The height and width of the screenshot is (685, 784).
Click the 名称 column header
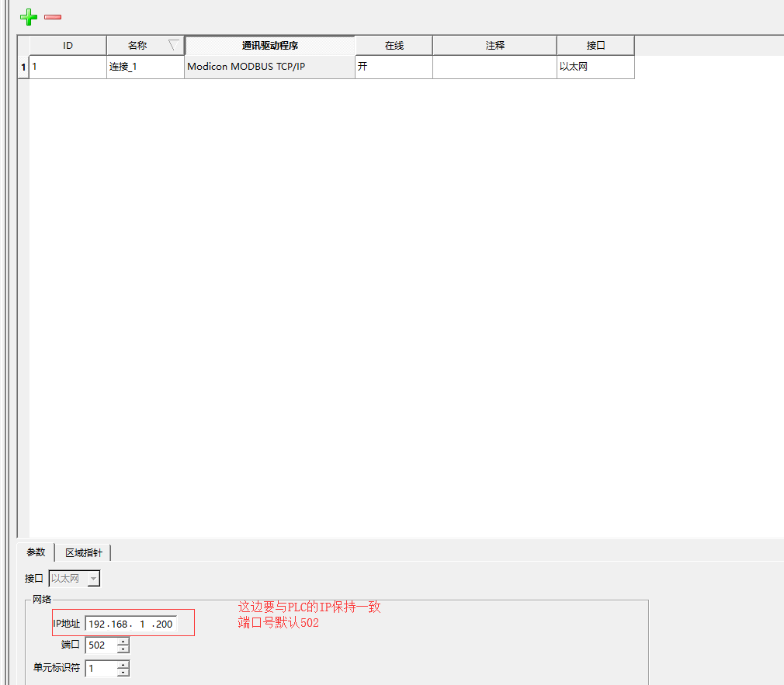[145, 46]
